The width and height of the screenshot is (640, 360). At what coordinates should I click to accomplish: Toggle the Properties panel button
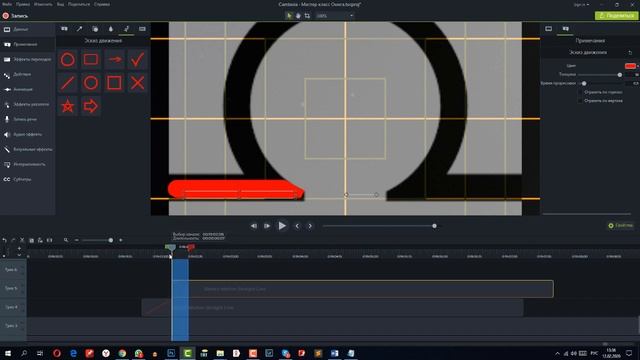[620, 225]
